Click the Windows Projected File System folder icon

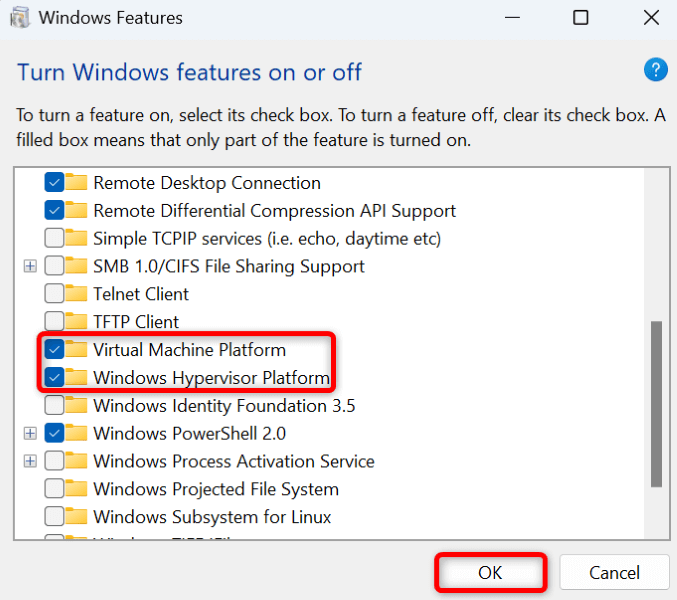(x=77, y=489)
